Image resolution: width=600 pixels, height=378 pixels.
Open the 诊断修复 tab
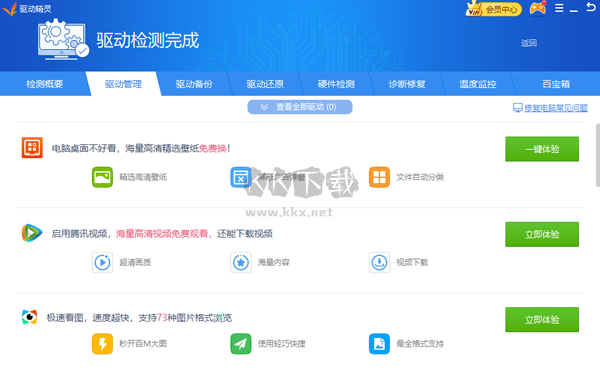407,84
